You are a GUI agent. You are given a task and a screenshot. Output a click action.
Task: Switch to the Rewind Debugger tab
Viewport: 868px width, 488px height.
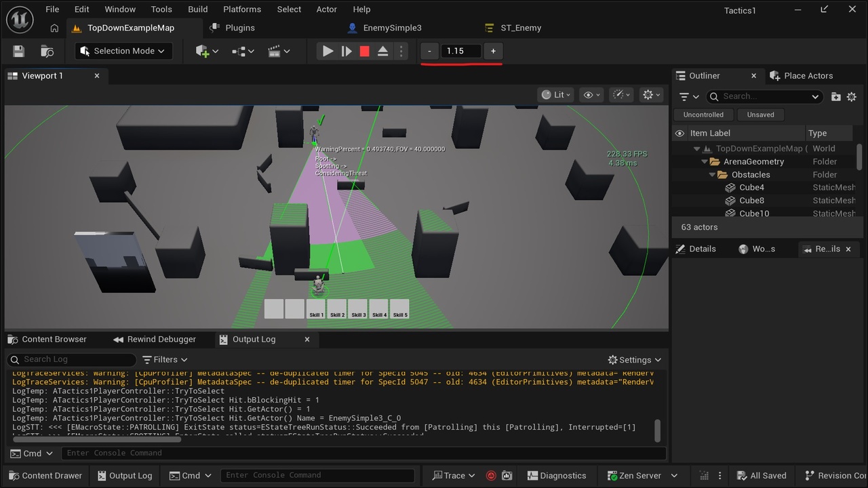click(155, 340)
